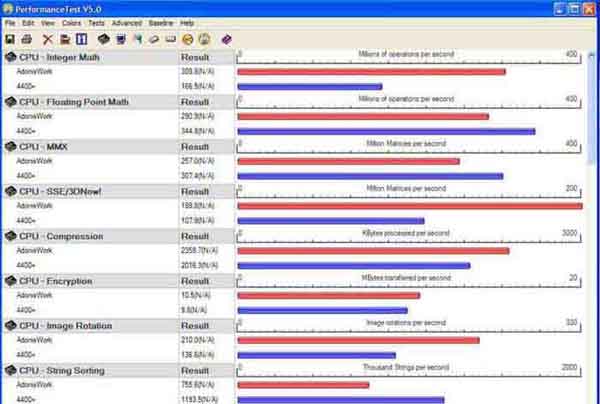Click the scroll-up arrow of the vertical scrollbar
This screenshot has height=404, width=600.
click(592, 56)
